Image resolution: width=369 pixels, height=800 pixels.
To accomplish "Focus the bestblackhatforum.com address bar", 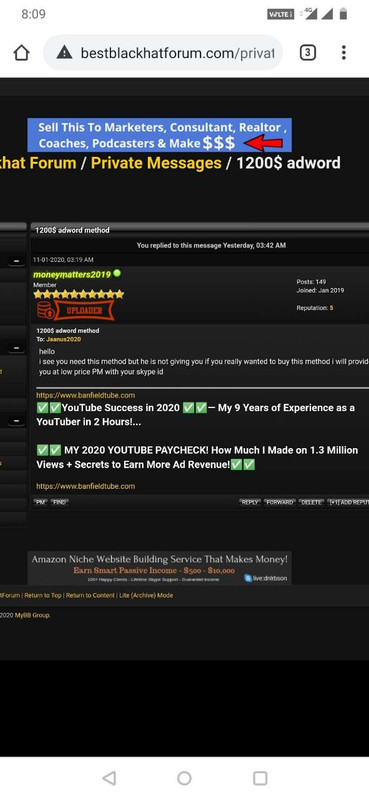I will coord(163,53).
